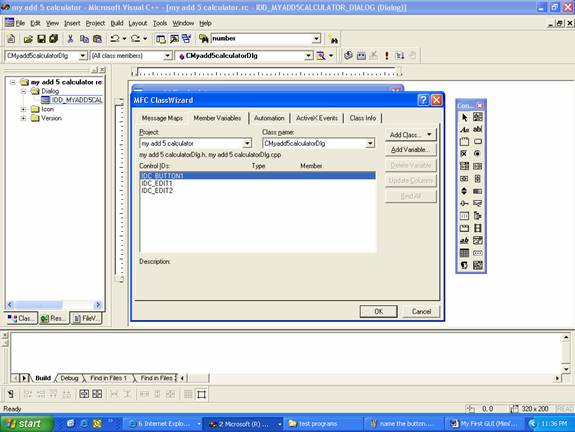Click the ClassWizard help question mark button
Viewport: 575px width, 432px height.
click(423, 100)
